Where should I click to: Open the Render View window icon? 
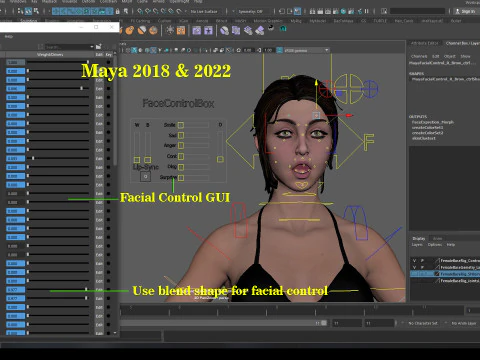tap(312, 11)
